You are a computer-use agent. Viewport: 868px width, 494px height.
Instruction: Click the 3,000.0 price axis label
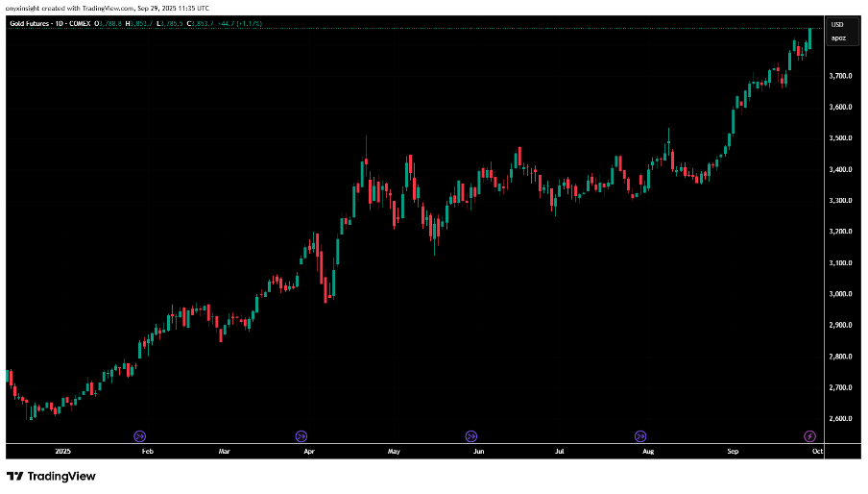[x=841, y=294]
